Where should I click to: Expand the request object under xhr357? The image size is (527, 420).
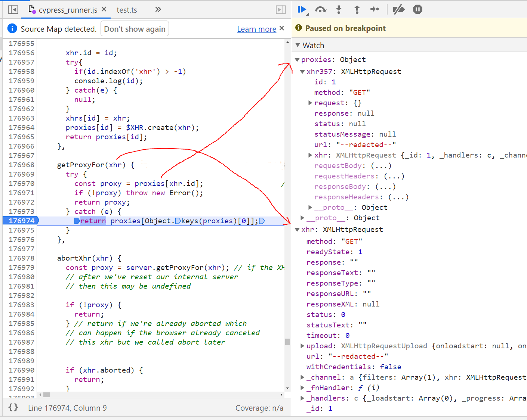point(310,103)
